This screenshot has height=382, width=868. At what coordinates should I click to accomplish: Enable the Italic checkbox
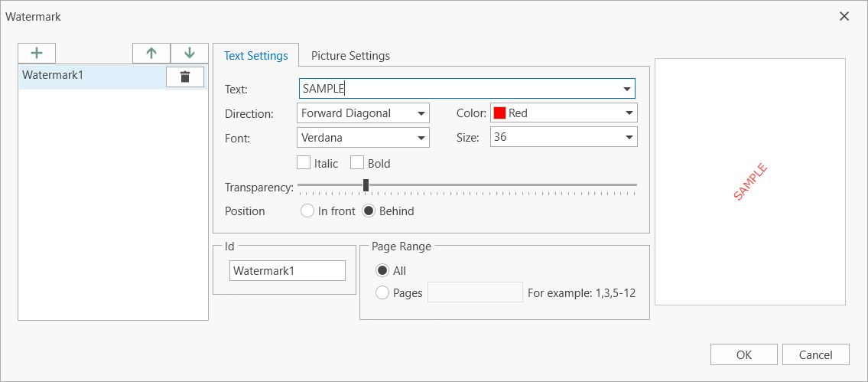tap(304, 163)
